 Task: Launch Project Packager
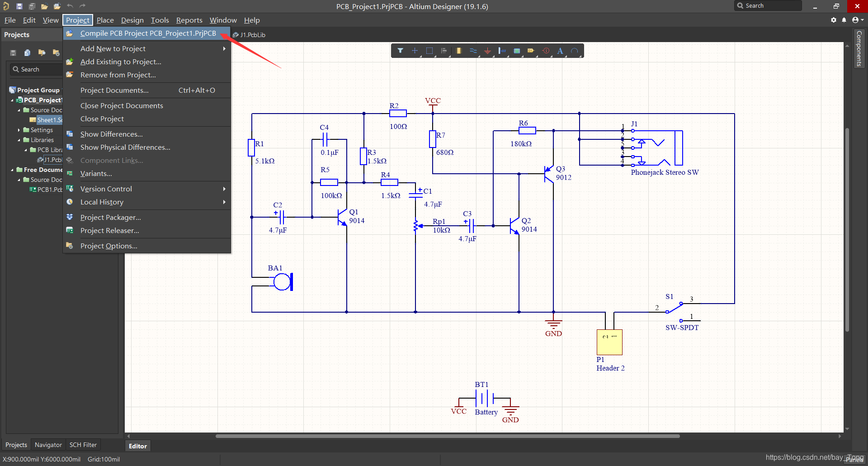pos(147,217)
